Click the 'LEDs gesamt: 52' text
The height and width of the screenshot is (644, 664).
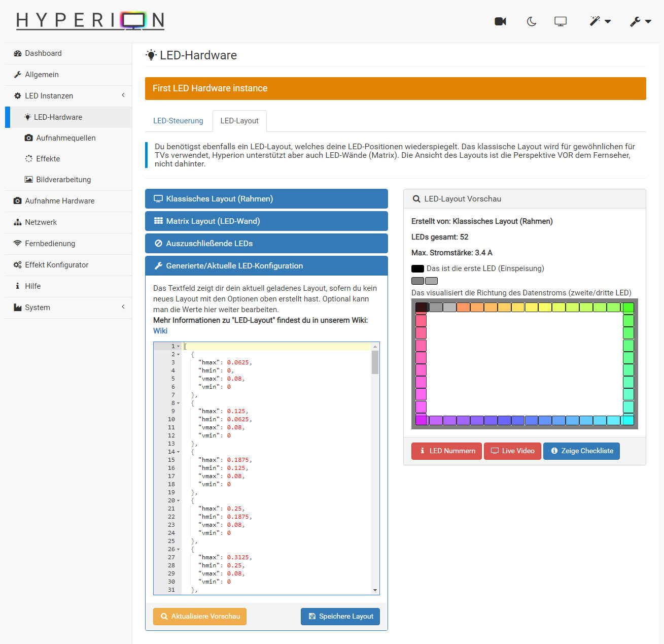click(x=440, y=237)
